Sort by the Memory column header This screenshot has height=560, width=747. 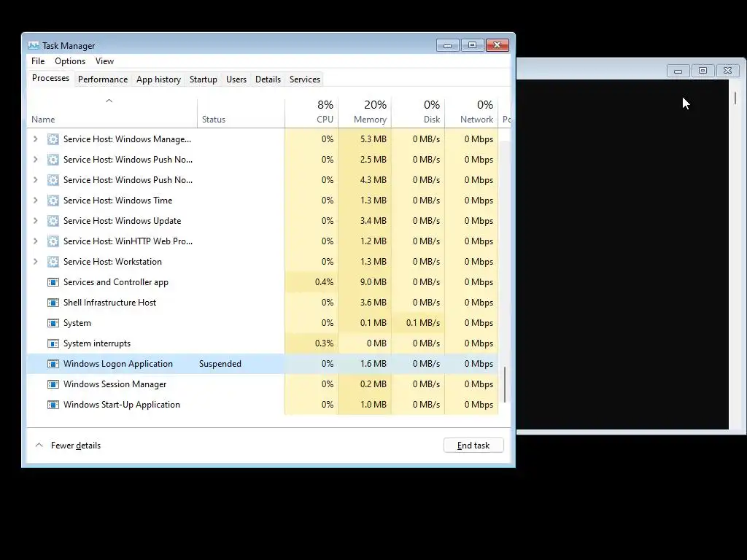(x=365, y=113)
